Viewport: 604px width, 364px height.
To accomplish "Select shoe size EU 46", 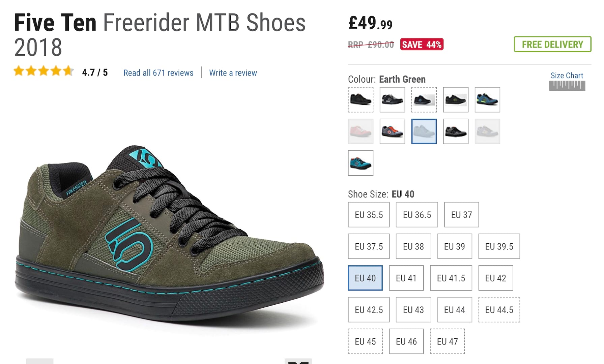I will pos(406,341).
